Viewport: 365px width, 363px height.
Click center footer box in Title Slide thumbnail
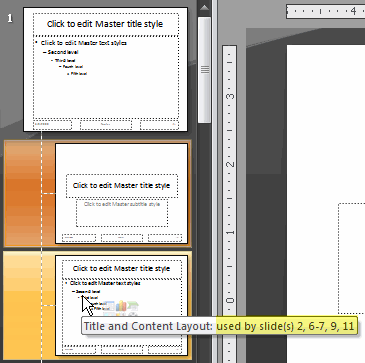pos(122,238)
